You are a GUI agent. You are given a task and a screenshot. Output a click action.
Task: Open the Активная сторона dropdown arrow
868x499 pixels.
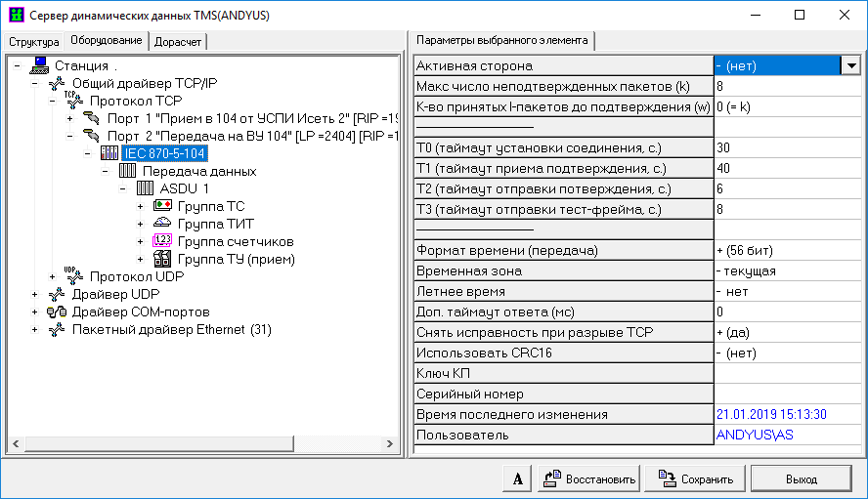(850, 65)
